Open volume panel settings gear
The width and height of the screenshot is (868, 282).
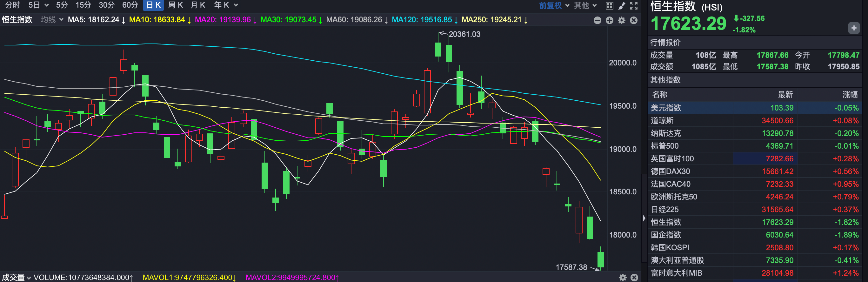[x=623, y=277]
